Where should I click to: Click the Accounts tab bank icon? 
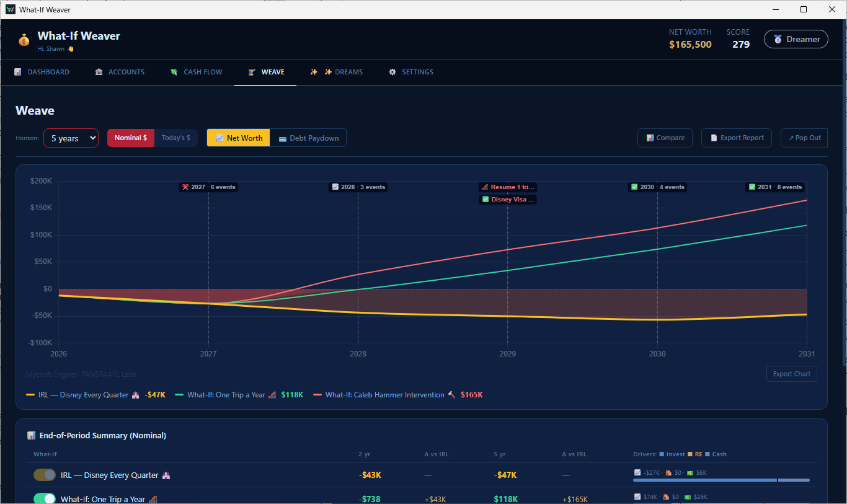click(x=99, y=72)
